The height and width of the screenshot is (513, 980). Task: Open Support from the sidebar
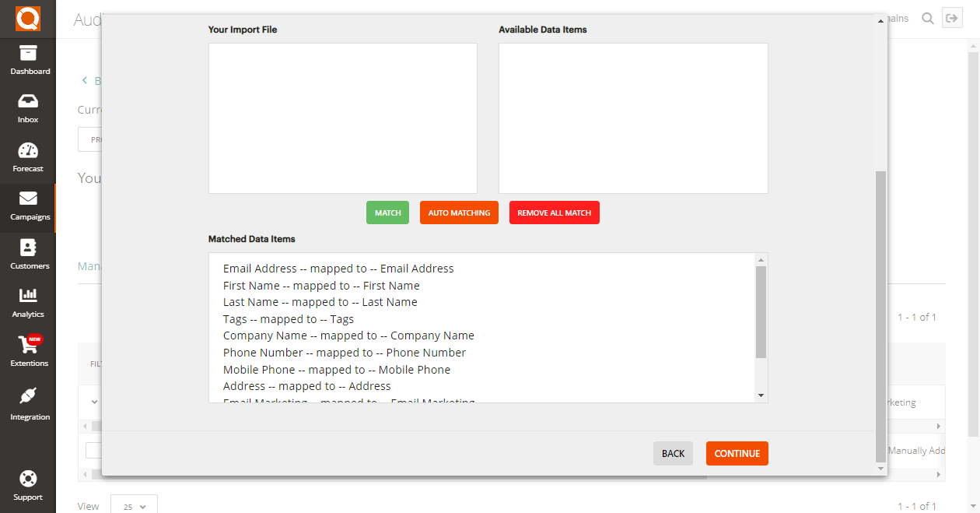click(x=28, y=486)
